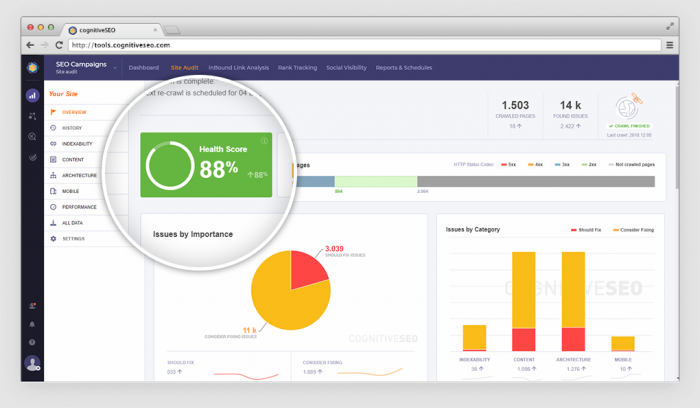Open the Site Audit tab

coord(184,68)
